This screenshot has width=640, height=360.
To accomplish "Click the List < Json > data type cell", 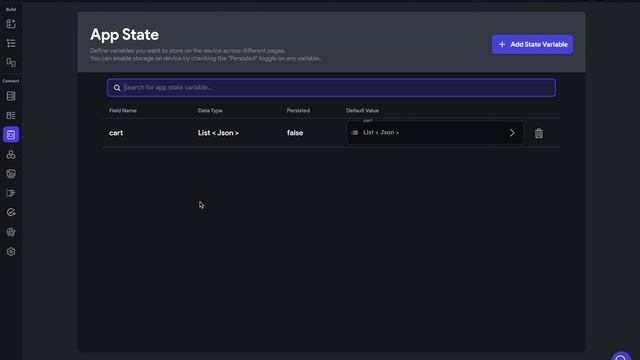I will (218, 133).
